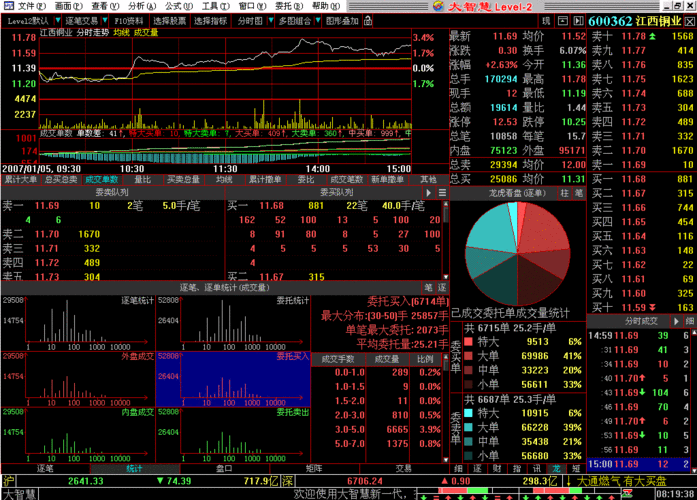Expand the Level2默认 dropdown arrow
Image resolution: width=697 pixels, height=500 pixels.
coord(57,20)
